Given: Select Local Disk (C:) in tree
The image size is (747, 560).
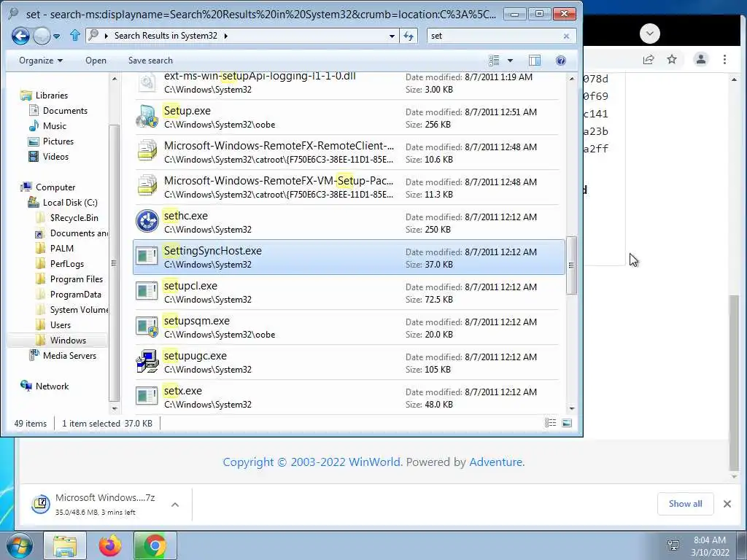Looking at the screenshot, I should point(70,203).
